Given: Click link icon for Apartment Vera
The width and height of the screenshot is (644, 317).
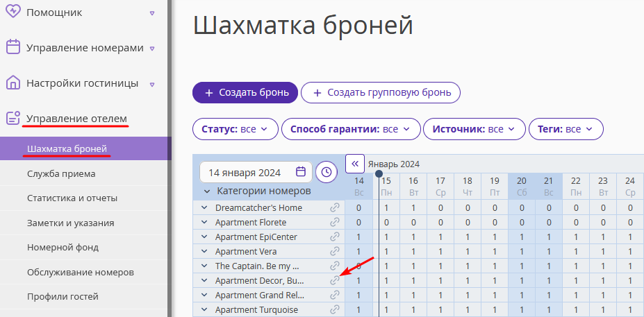Looking at the screenshot, I should point(335,251).
